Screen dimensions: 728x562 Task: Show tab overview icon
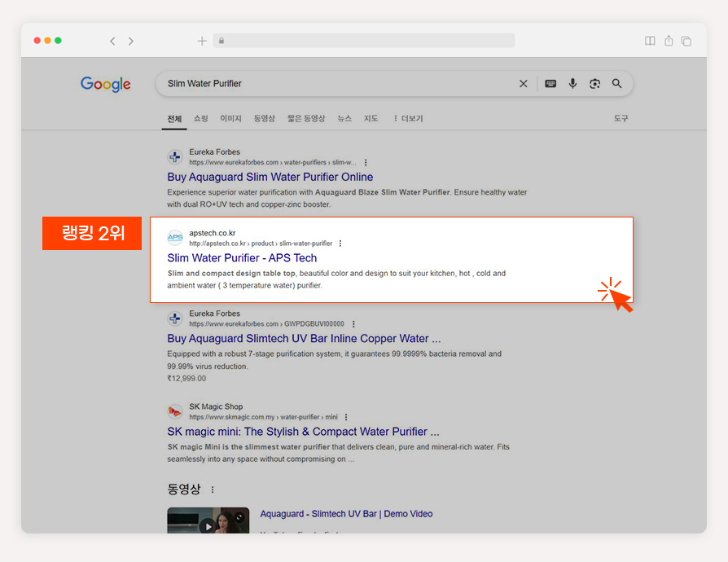686,41
